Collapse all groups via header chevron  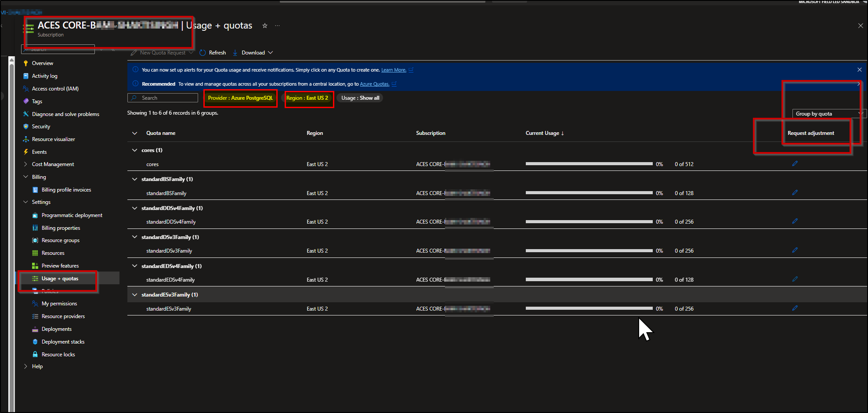click(135, 133)
